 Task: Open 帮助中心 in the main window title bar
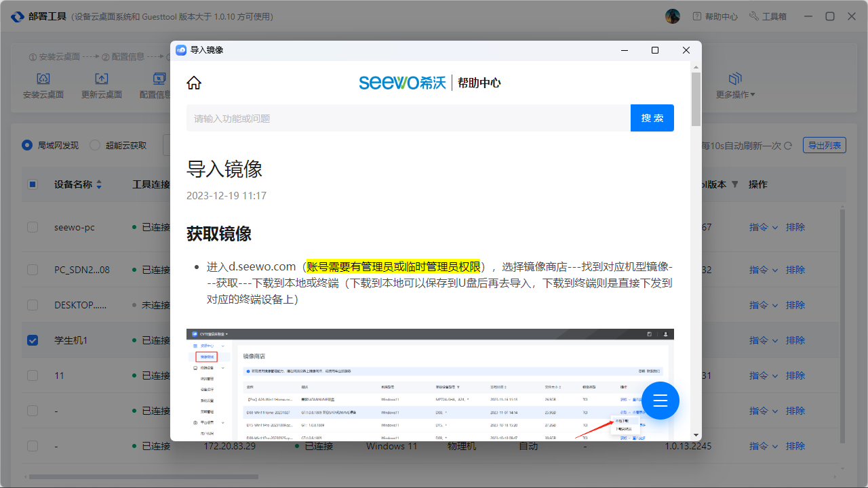[715, 16]
